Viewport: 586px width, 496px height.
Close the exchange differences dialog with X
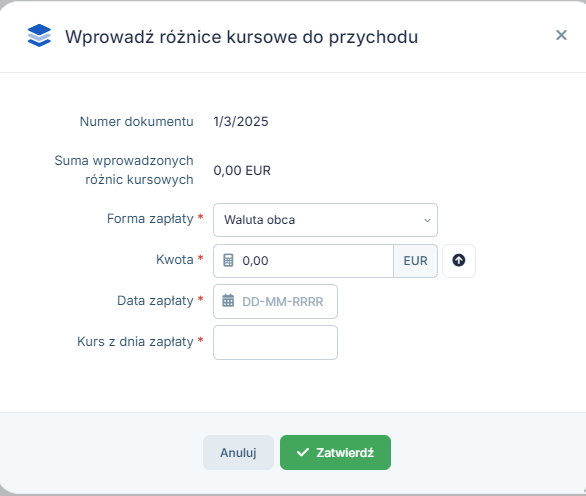click(x=561, y=35)
